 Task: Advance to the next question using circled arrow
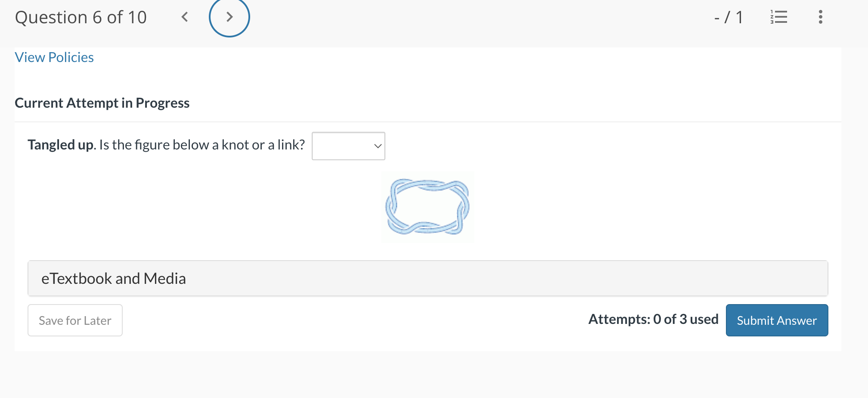(229, 17)
